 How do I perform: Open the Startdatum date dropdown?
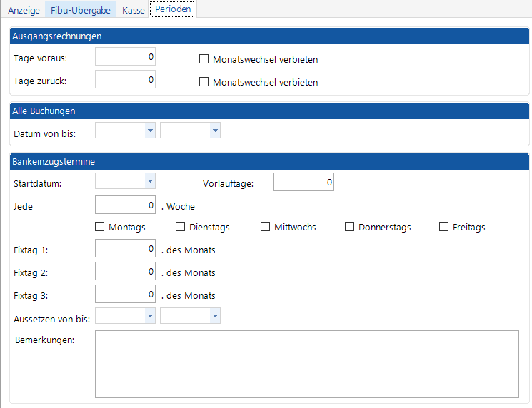coord(149,182)
